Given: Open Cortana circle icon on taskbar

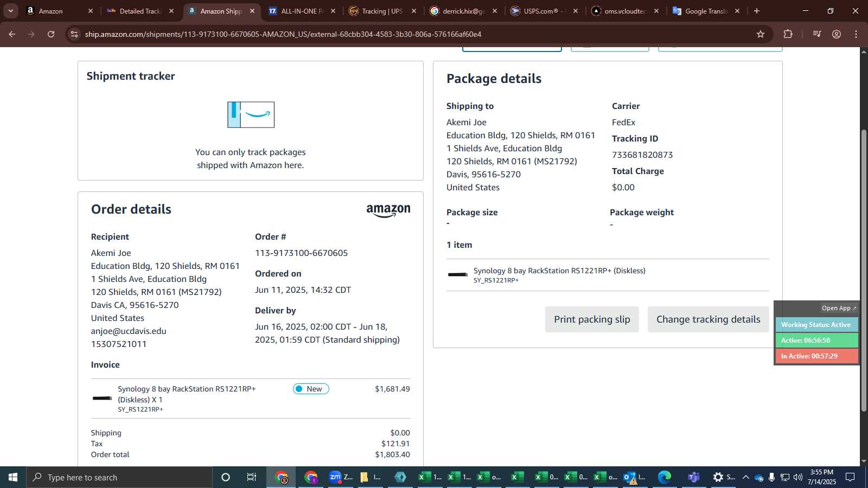Looking at the screenshot, I should tap(226, 477).
